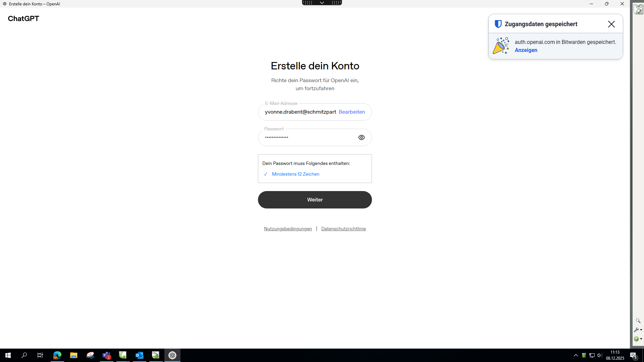This screenshot has height=362, width=644.
Task: Open Datenschutzrichtlinie link
Action: click(x=343, y=229)
